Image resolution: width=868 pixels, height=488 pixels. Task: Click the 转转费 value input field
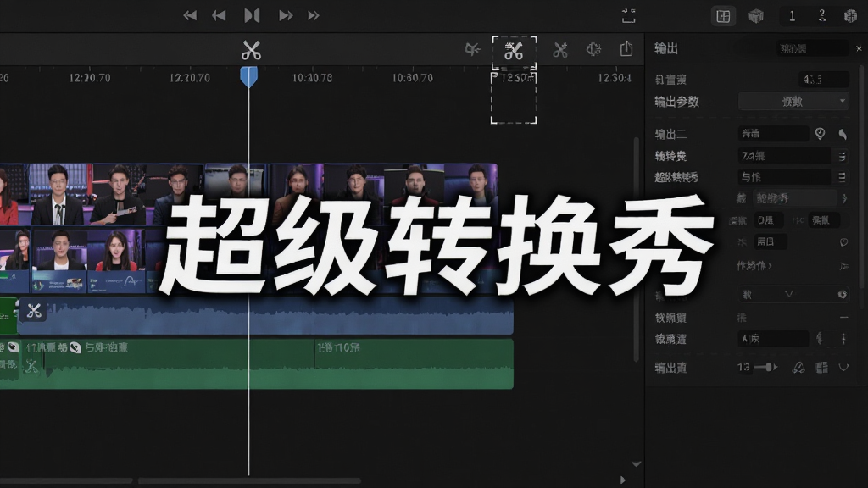click(x=784, y=156)
